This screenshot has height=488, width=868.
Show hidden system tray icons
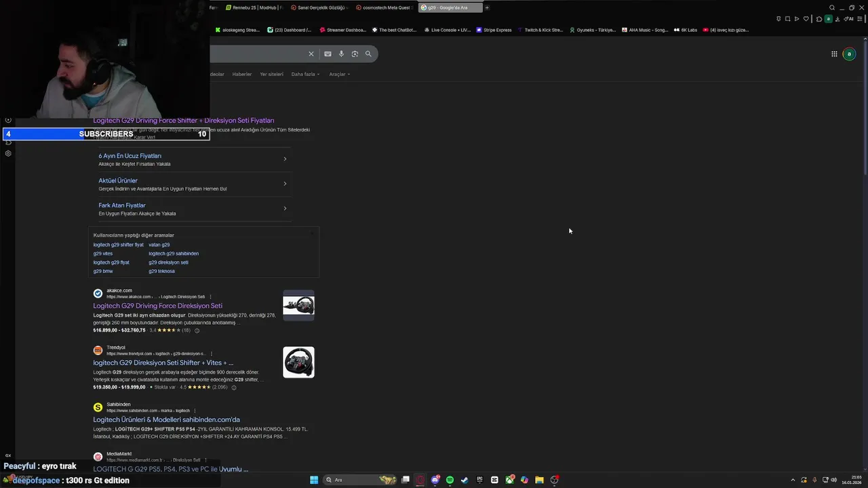pos(793,480)
